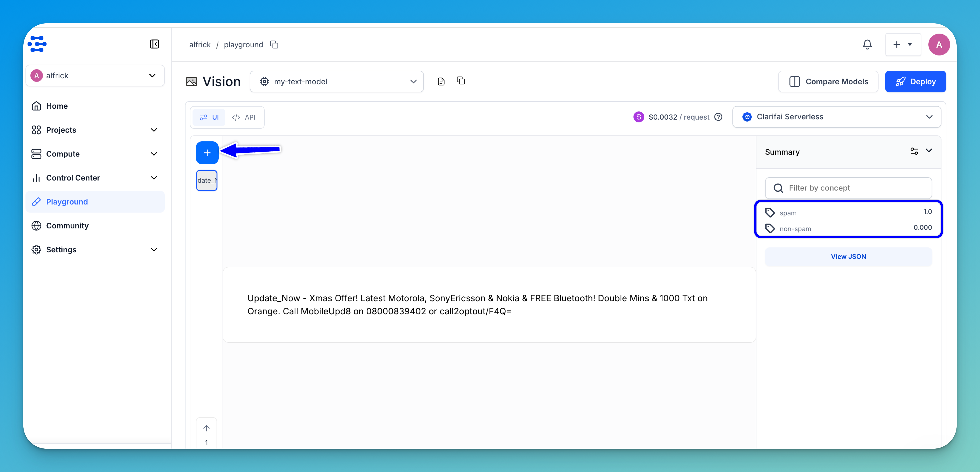Add a new input with the blue plus button
Screen dimensions: 980x472
pyautogui.click(x=207, y=153)
